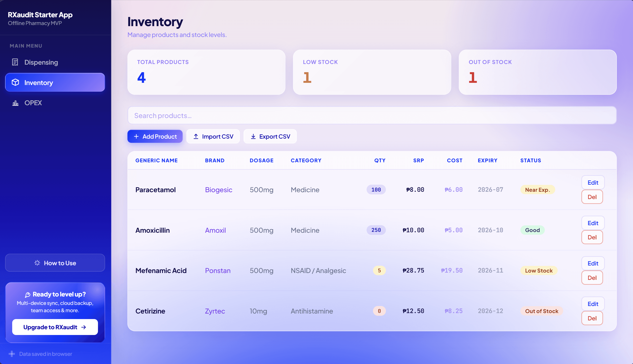Image resolution: width=633 pixels, height=364 pixels.
Task: Click the Import CSV button
Action: tap(213, 136)
